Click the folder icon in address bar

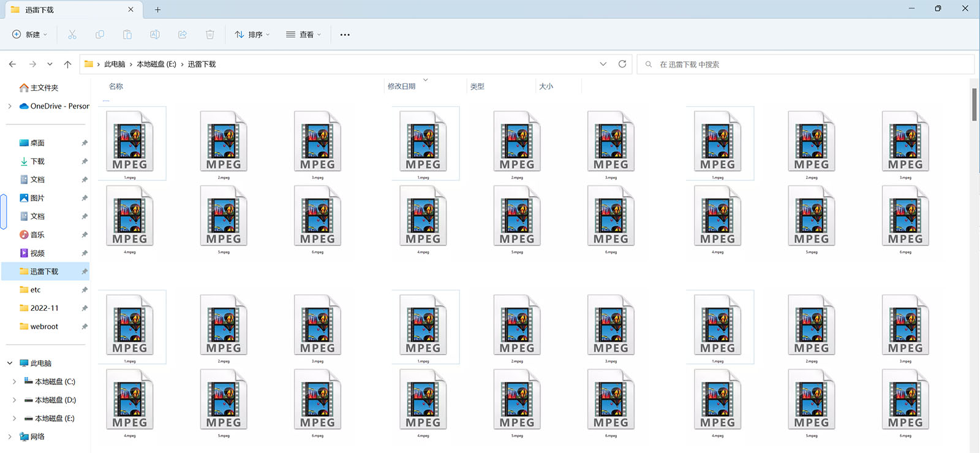89,64
